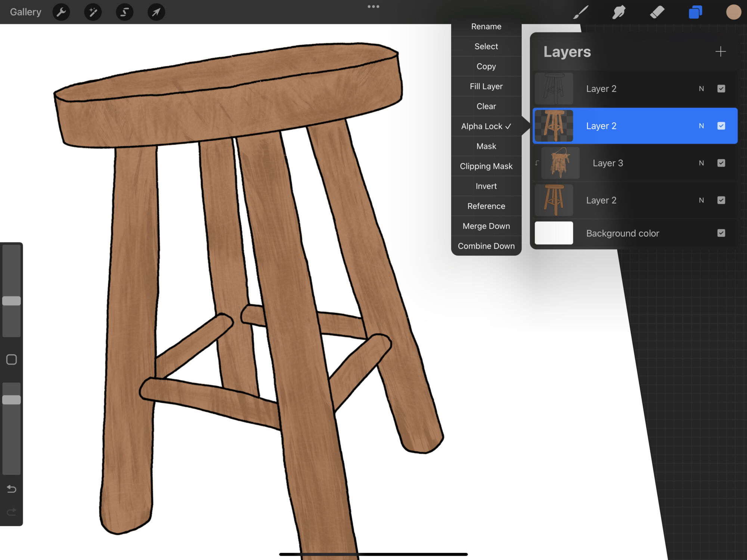The height and width of the screenshot is (560, 747).
Task: Open the Actions wrench menu
Action: [x=61, y=12]
